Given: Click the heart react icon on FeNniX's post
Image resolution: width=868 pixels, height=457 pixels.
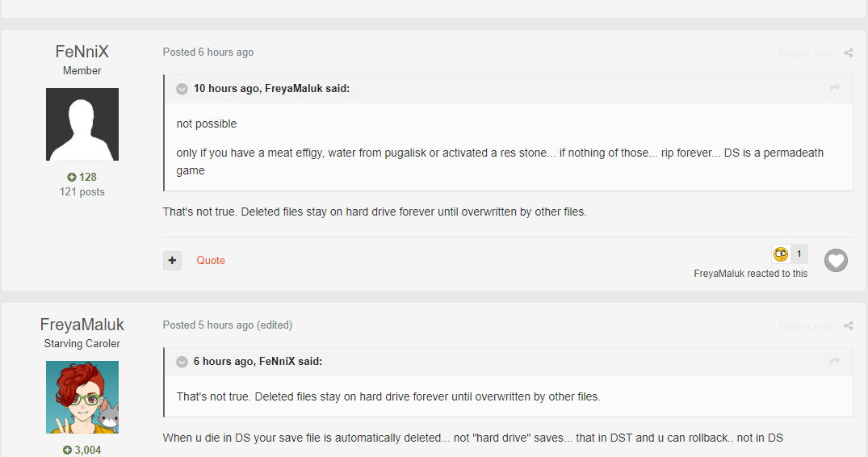Looking at the screenshot, I should tap(836, 260).
